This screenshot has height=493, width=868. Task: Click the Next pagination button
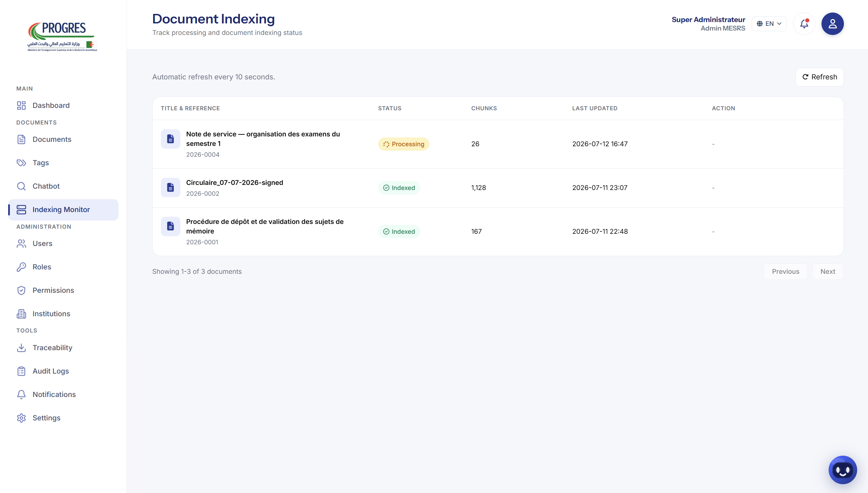point(828,272)
